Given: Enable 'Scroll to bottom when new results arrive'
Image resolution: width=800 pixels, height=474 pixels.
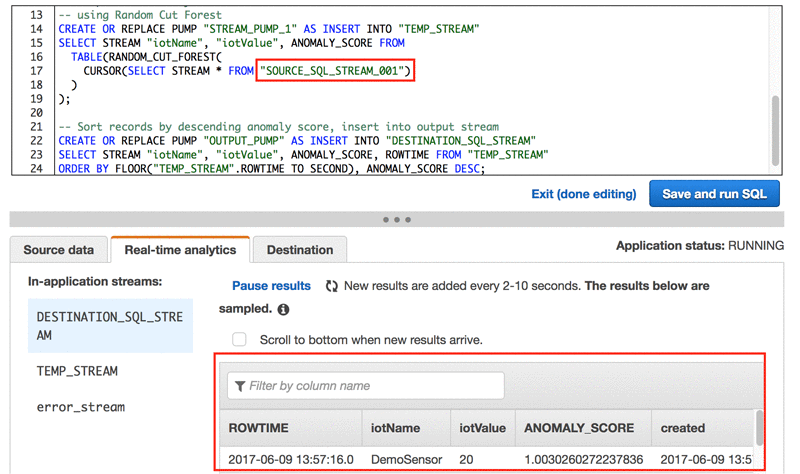Looking at the screenshot, I should click(x=239, y=340).
